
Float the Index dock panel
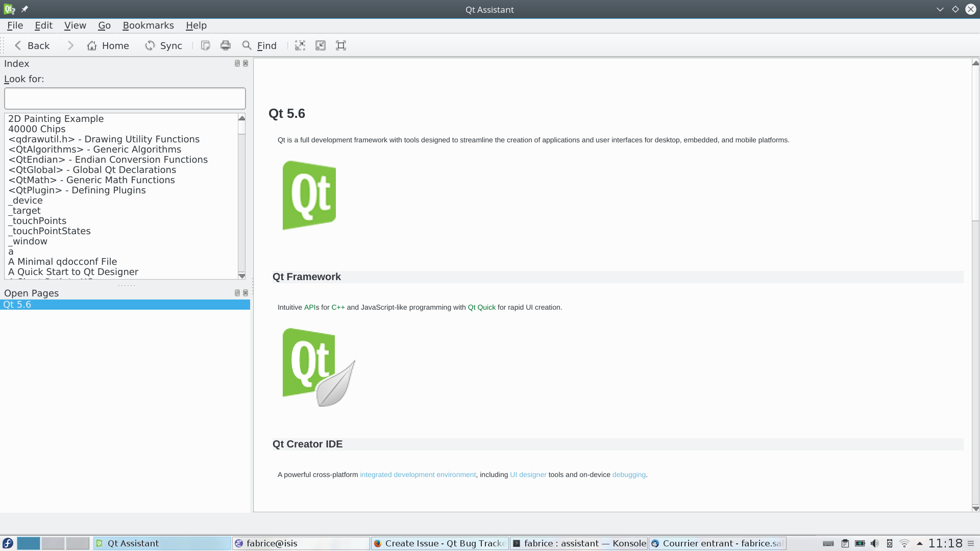[237, 63]
